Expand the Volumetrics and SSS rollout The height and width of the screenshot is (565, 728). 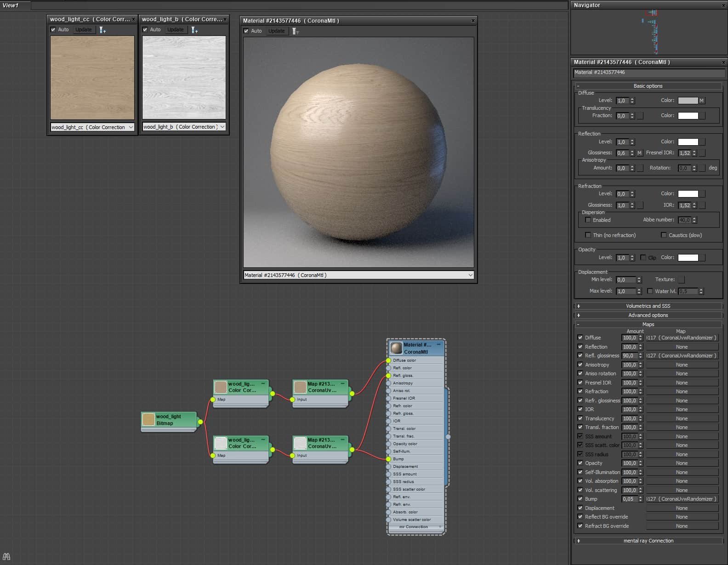[648, 306]
